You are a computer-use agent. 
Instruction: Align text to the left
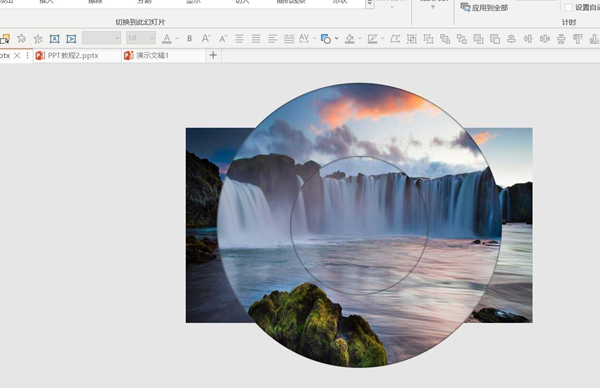pos(272,39)
